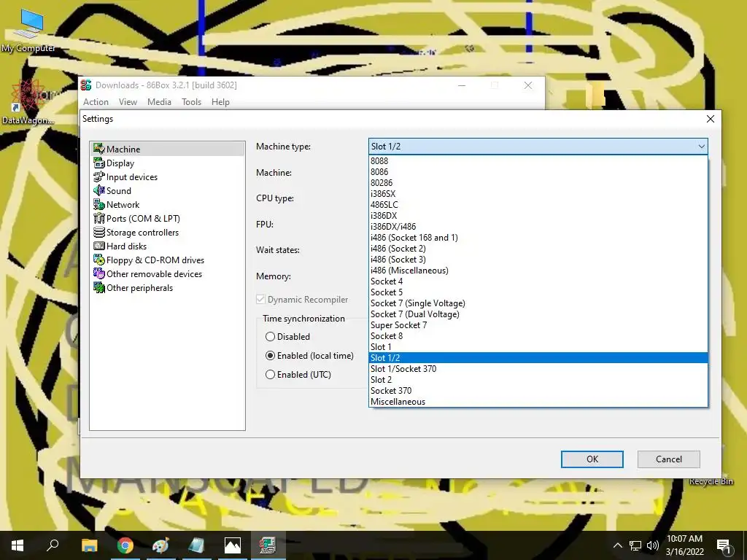
Task: Choose Socket 5 from the list
Action: coord(538,292)
